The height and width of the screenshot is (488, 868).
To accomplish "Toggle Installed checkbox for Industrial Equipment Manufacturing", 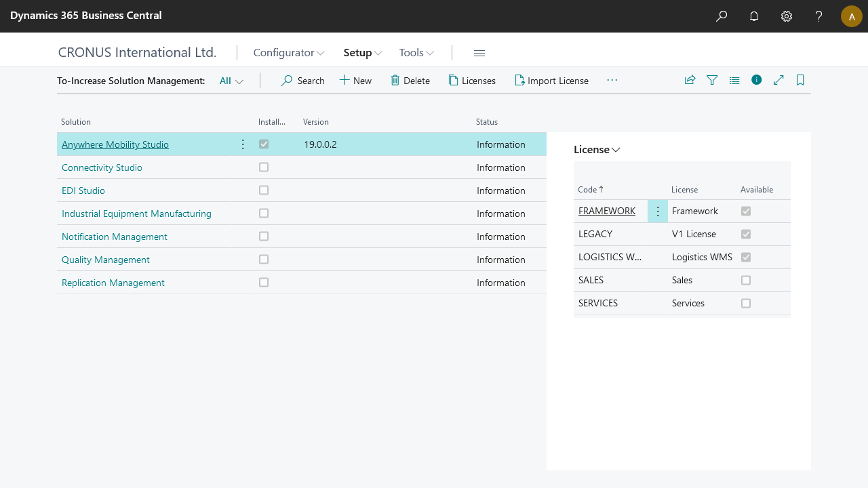I will tap(264, 213).
